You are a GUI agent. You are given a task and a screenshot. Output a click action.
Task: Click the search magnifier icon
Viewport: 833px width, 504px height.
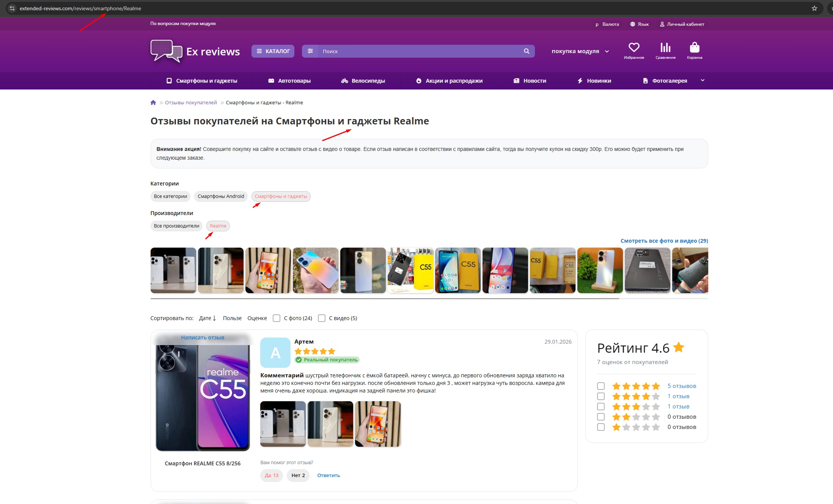527,51
